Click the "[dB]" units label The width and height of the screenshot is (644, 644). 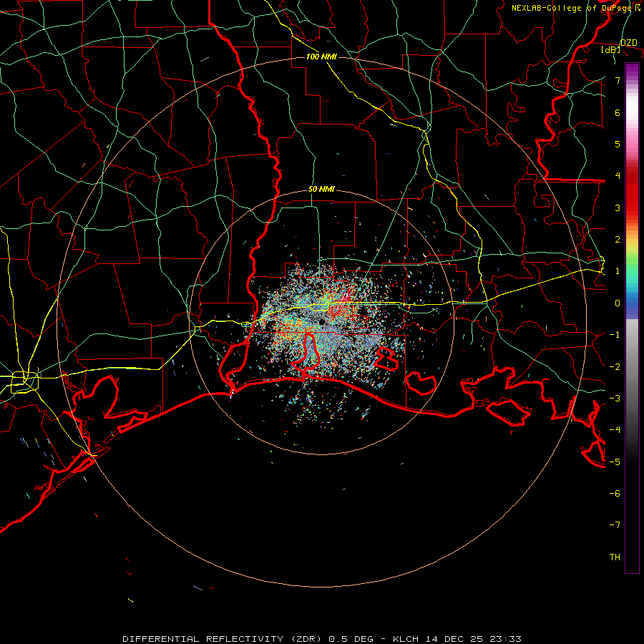pyautogui.click(x=611, y=49)
